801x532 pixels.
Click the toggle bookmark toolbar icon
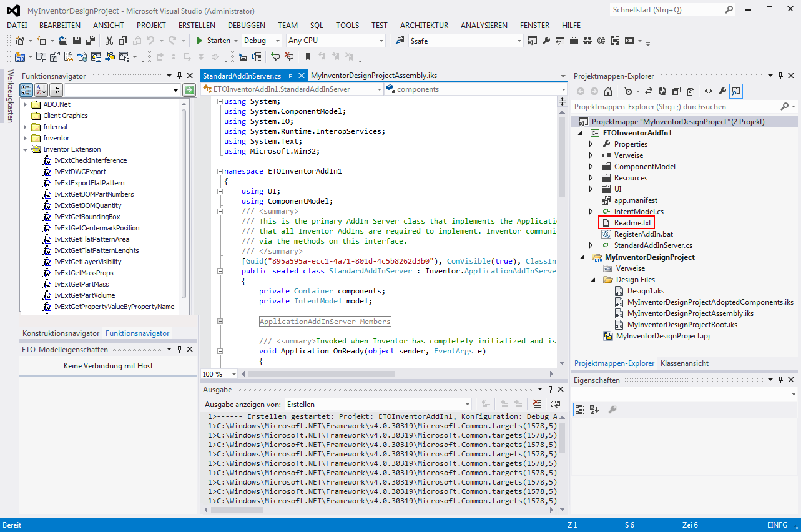[307, 57]
